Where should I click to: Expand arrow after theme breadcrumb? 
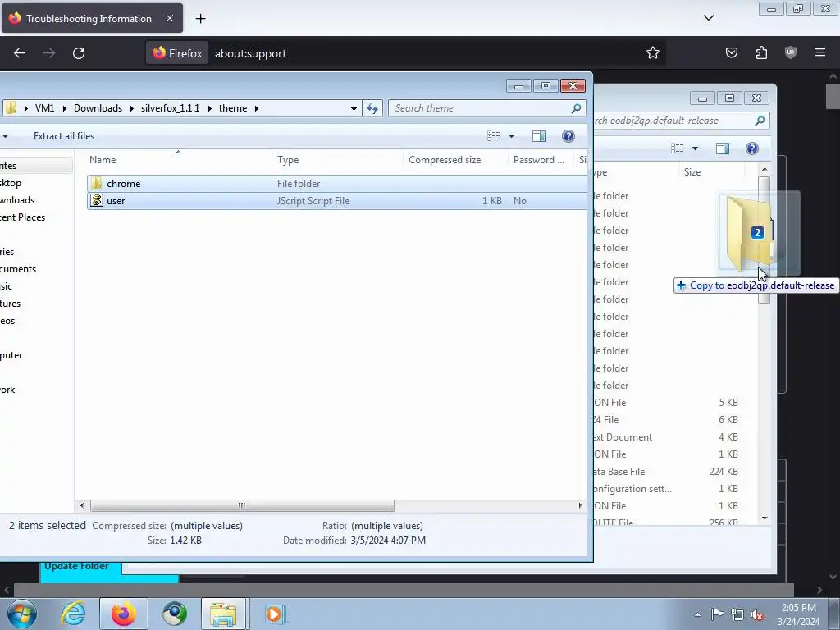pyautogui.click(x=257, y=109)
